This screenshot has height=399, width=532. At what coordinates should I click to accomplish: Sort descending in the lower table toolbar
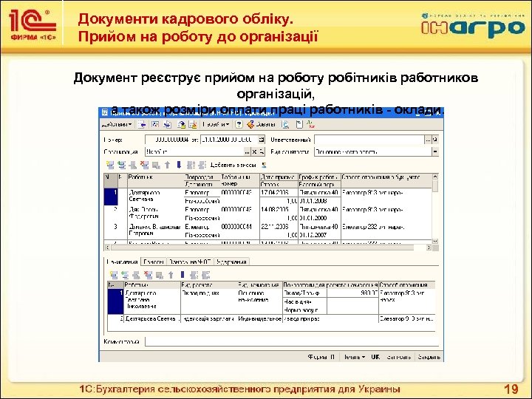[205, 275]
